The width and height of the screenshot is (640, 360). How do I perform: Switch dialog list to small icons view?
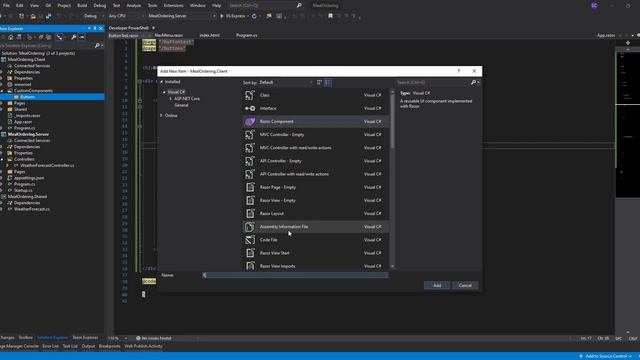pyautogui.click(x=319, y=82)
